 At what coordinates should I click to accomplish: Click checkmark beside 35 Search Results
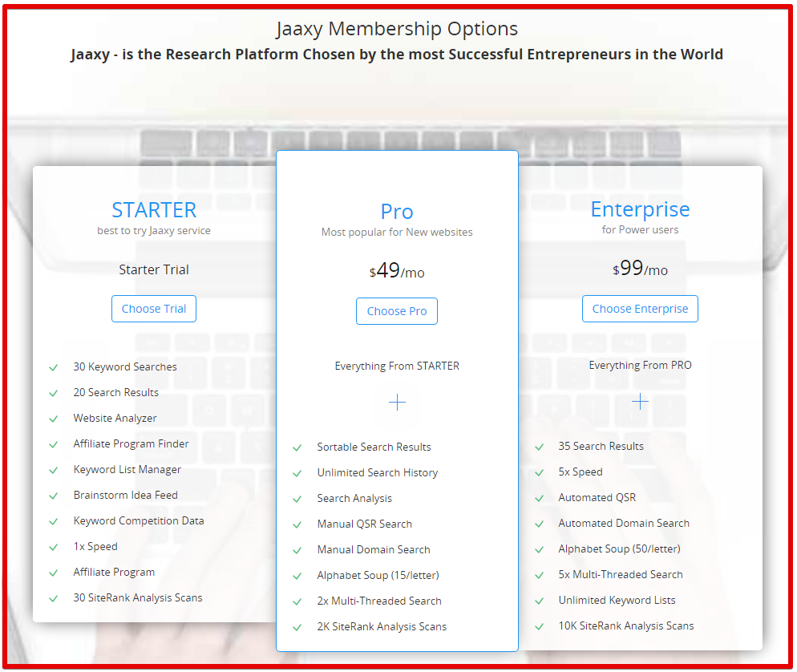(540, 447)
